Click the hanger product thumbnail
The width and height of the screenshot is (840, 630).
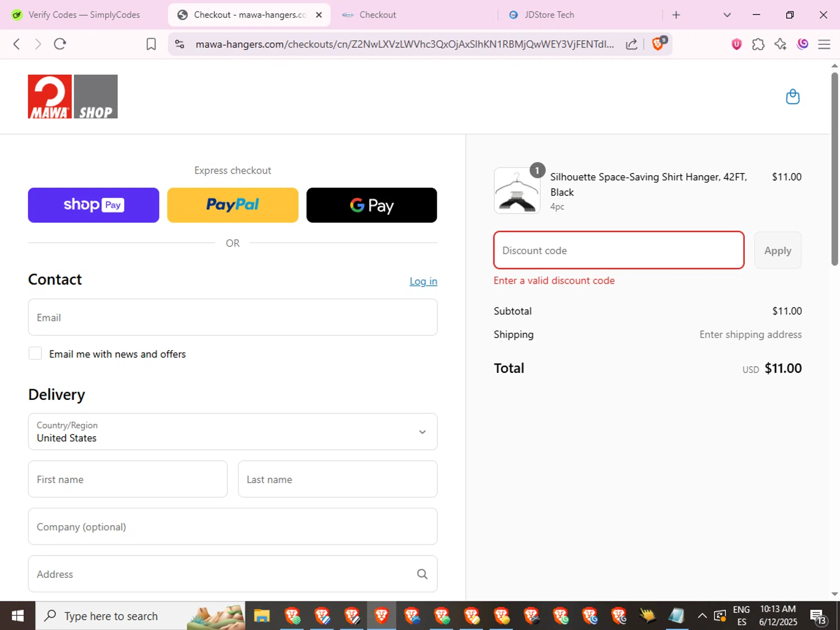517,190
